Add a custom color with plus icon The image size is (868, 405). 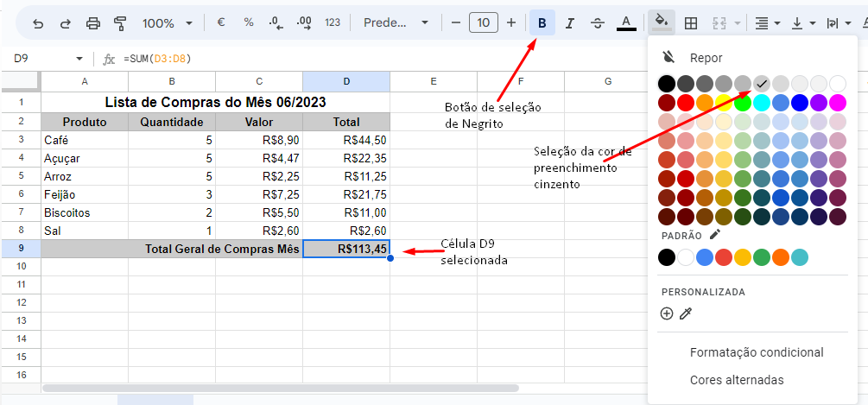point(666,313)
